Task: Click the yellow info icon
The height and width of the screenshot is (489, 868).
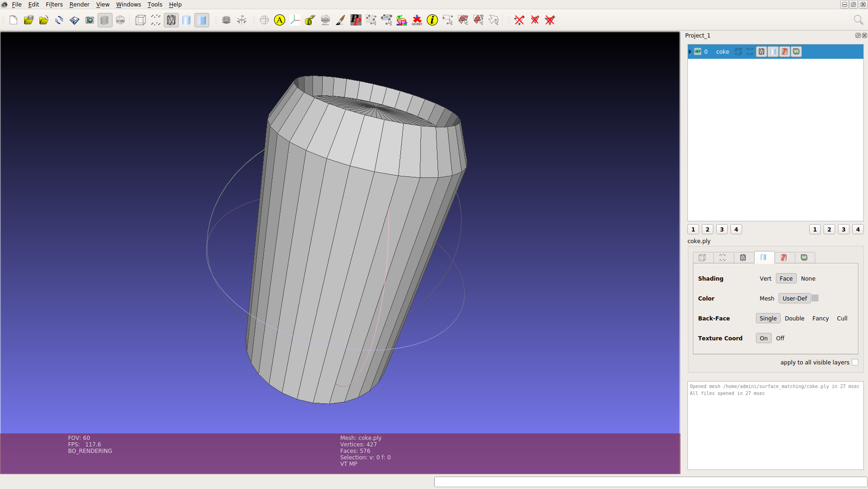Action: point(432,20)
